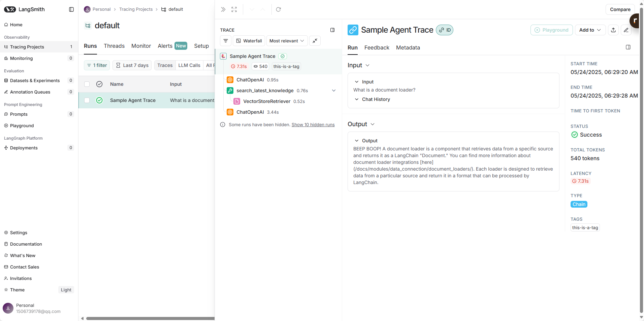Screen dimensions: 644x321
Task: Open the Alerts tab
Action: pyautogui.click(x=172, y=46)
